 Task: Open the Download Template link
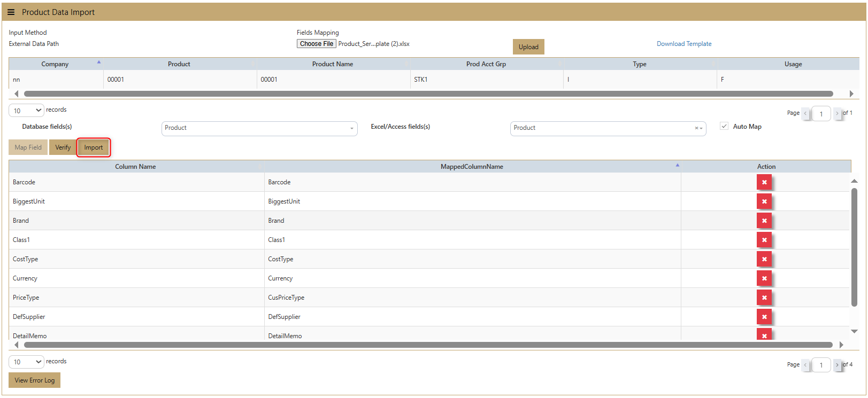[684, 44]
